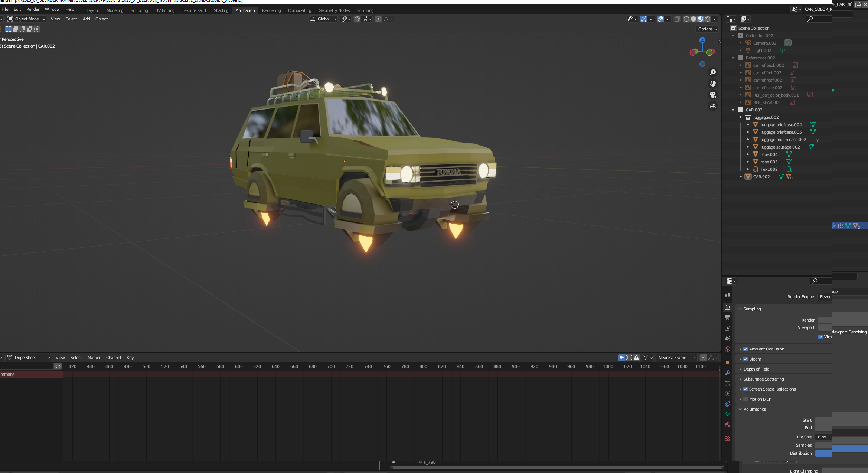This screenshot has height=473, width=868.
Task: Select luggage muffin case.002 in the outliner
Action: 783,140
